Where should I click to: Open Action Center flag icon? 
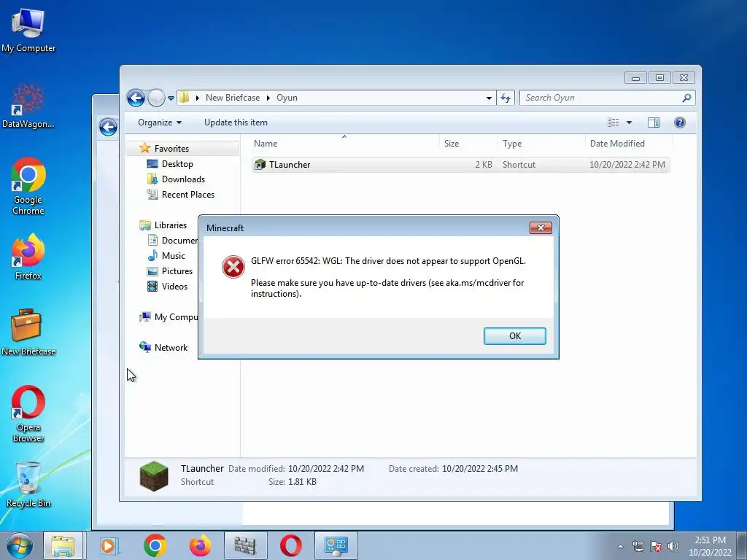tap(656, 546)
